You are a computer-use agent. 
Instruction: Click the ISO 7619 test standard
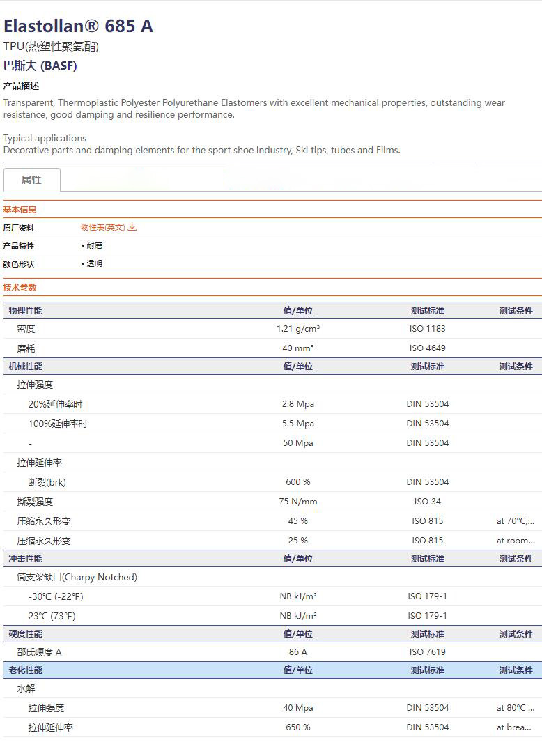[x=427, y=652]
